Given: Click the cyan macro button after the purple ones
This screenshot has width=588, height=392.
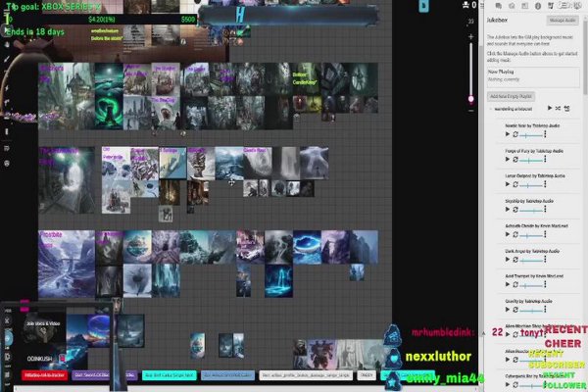Looking at the screenshot, I should point(170,375).
